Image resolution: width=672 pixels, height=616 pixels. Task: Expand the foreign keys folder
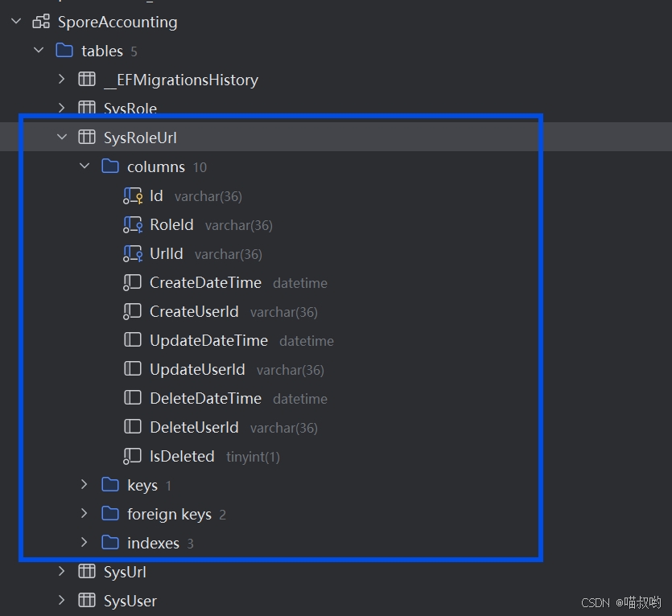[85, 514]
